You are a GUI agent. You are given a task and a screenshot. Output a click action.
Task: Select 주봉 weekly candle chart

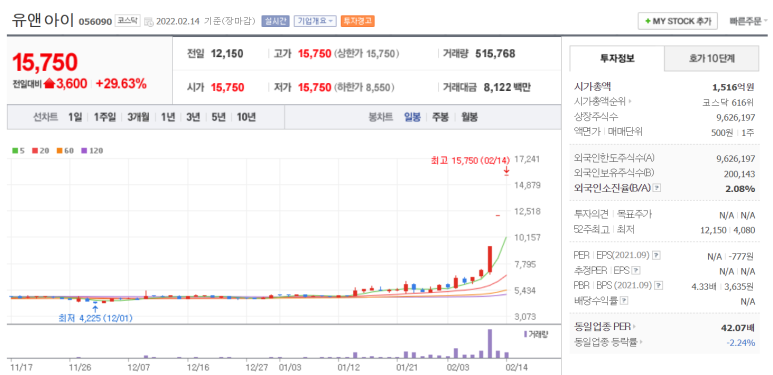tap(440, 117)
